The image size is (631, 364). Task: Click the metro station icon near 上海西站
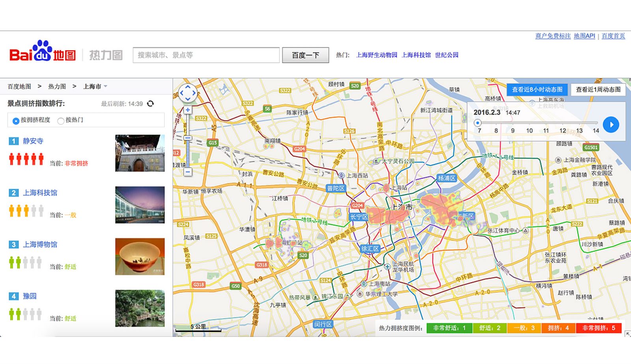[342, 175]
